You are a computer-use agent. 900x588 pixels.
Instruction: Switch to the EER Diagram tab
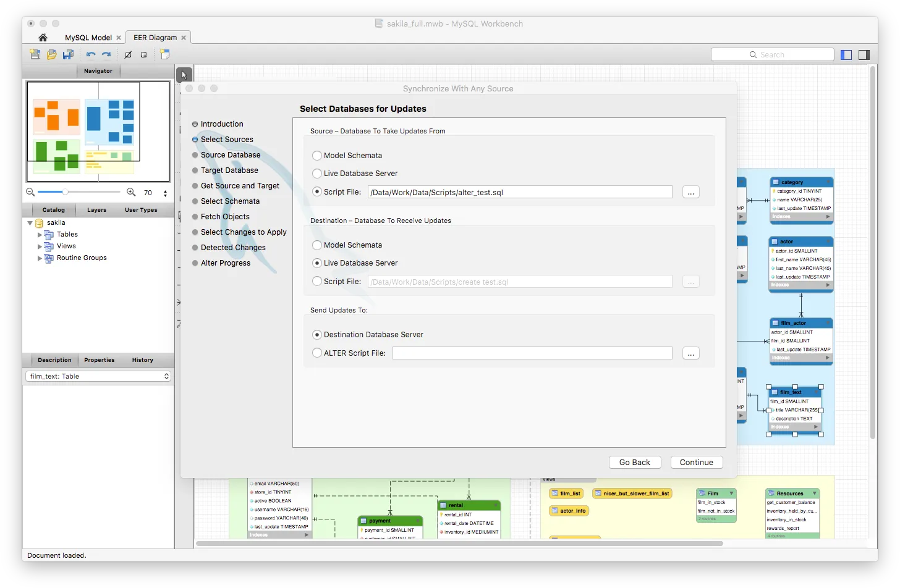pos(155,38)
